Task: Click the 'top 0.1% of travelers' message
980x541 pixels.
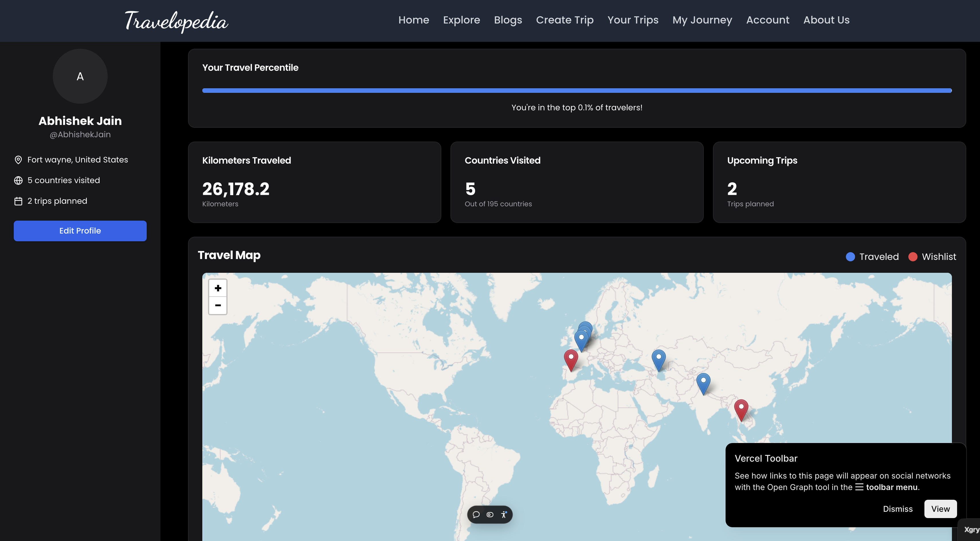Action: [577, 107]
